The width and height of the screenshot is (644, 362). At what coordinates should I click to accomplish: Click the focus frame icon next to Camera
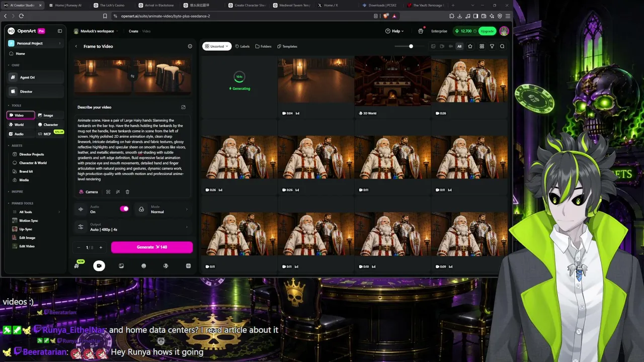[x=108, y=192]
